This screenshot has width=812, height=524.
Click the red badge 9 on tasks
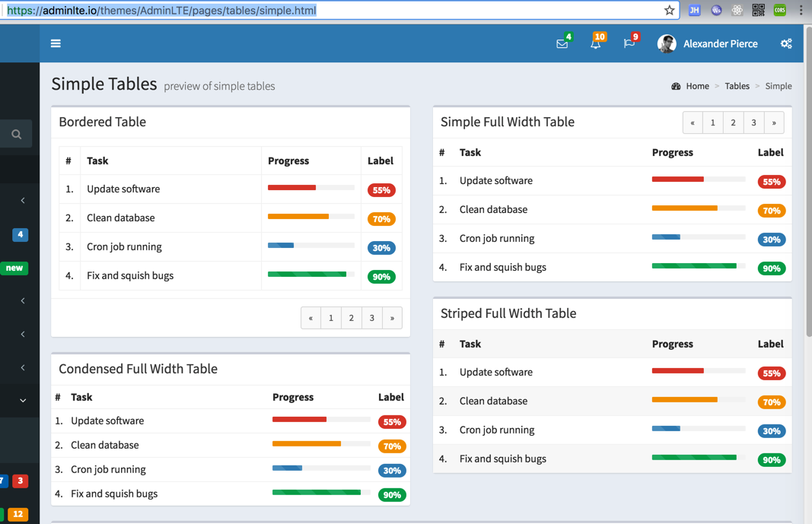635,37
